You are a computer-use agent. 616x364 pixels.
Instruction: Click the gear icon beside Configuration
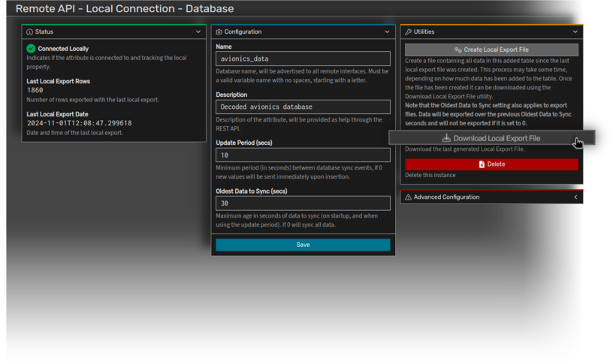[x=219, y=32]
